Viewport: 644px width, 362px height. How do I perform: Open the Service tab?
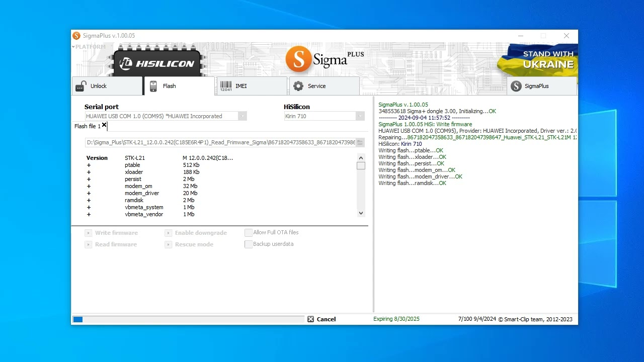click(x=324, y=86)
